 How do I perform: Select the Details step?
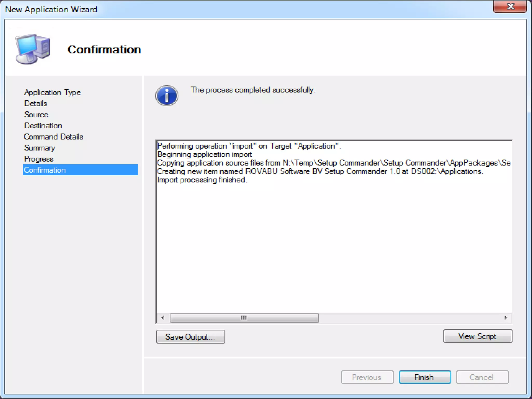(x=36, y=104)
